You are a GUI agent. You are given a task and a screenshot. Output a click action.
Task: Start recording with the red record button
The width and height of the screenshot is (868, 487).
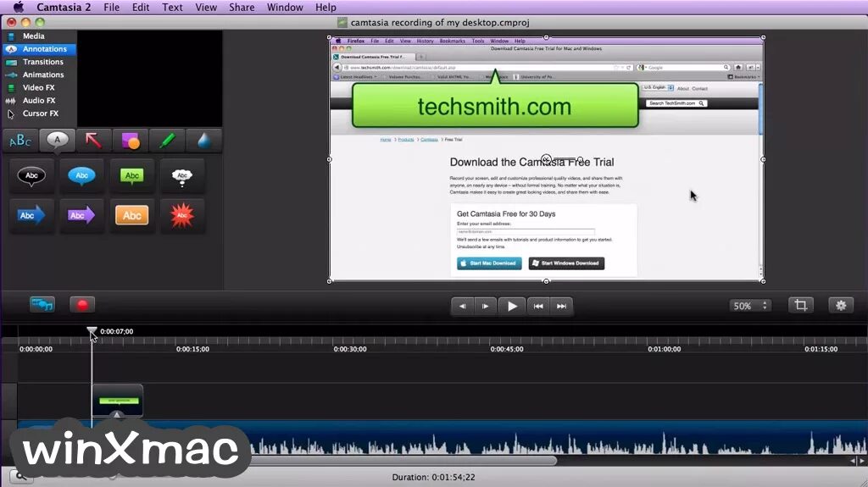coord(82,305)
